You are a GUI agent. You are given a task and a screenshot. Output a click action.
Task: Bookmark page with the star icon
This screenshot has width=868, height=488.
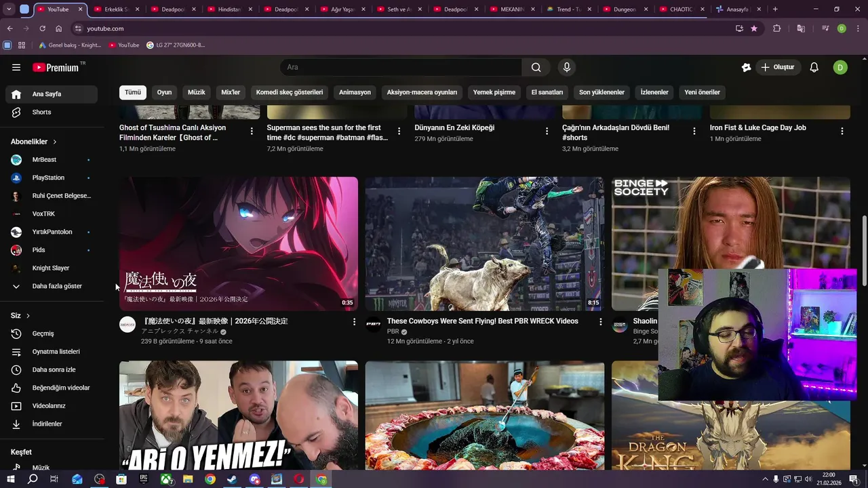pos(754,28)
